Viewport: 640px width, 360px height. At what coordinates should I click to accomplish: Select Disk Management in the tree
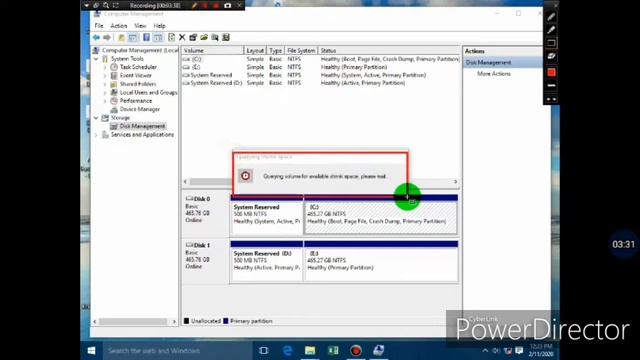pyautogui.click(x=142, y=126)
